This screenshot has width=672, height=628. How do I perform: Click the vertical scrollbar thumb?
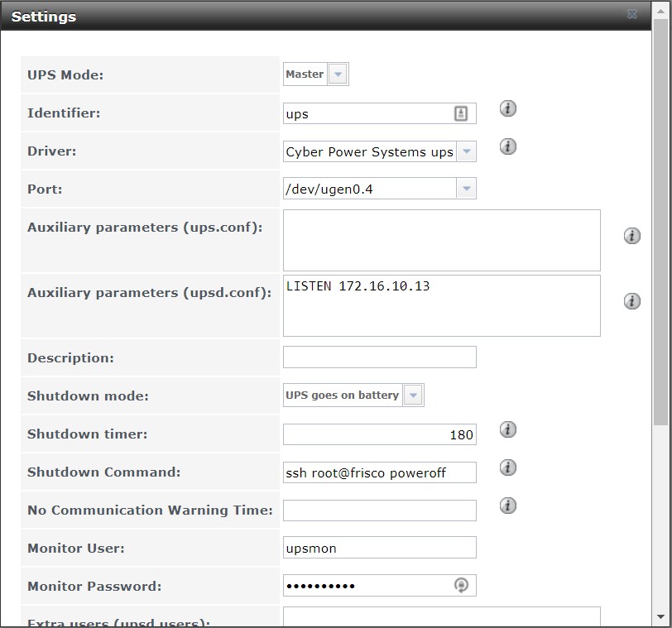(x=660, y=222)
